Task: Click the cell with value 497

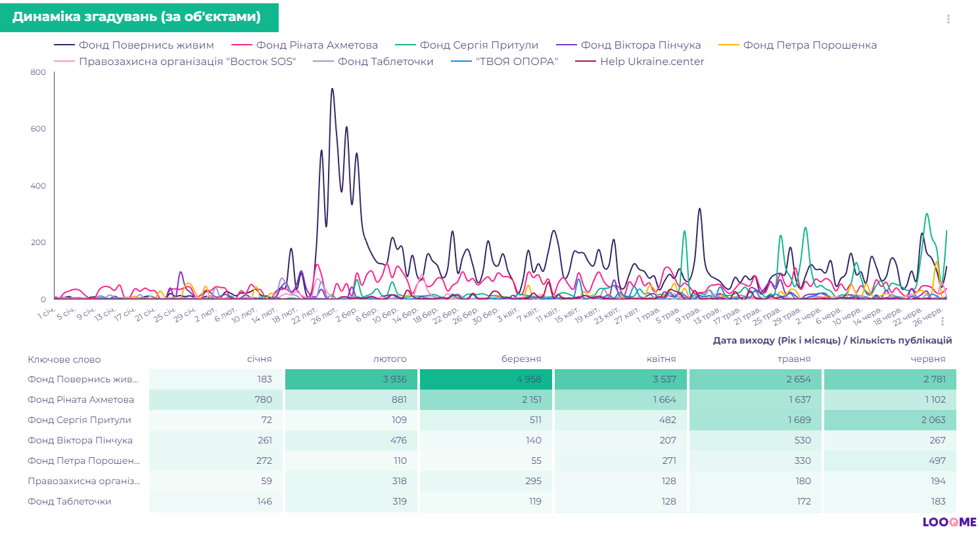Action: [x=890, y=461]
